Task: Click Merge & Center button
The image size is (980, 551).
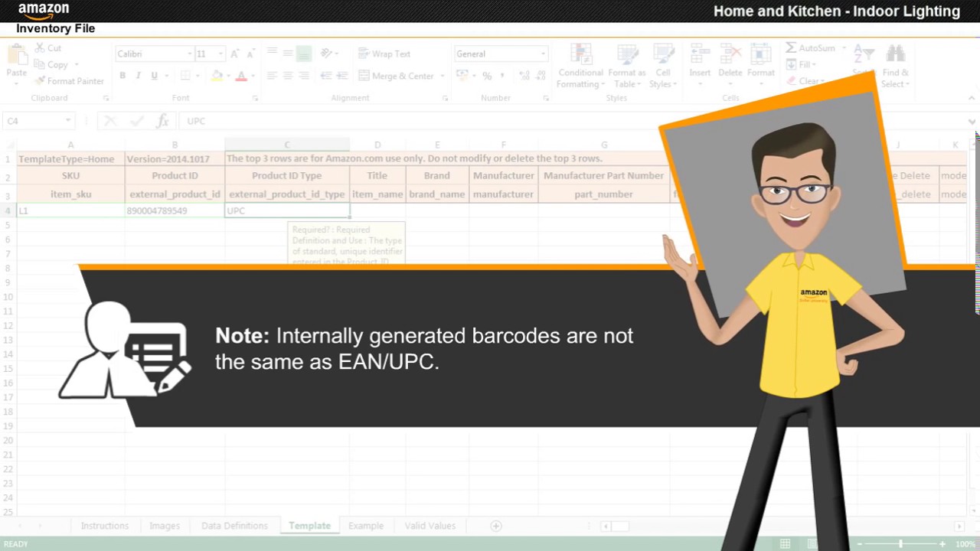Action: (397, 76)
